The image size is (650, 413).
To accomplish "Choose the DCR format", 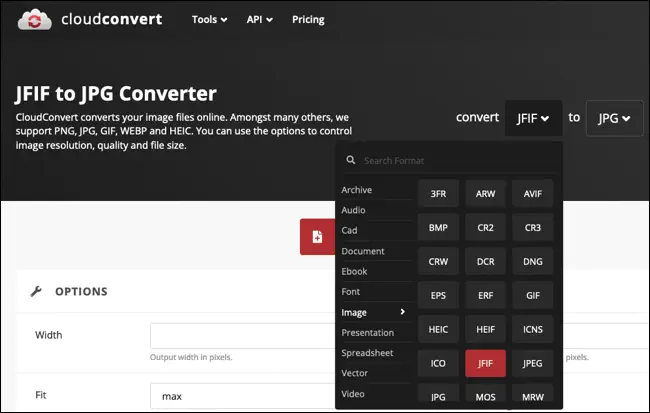I will [x=485, y=262].
